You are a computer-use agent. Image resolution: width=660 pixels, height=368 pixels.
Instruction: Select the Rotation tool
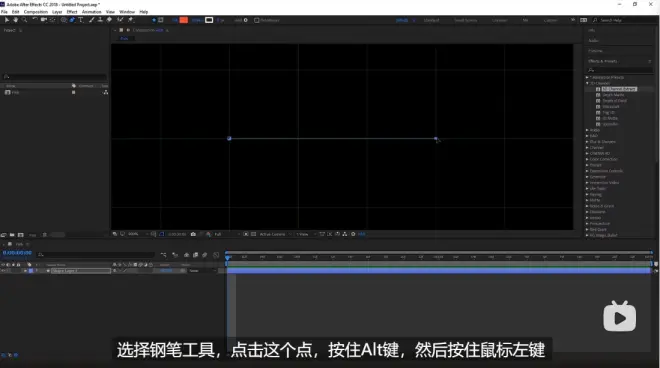click(35, 20)
